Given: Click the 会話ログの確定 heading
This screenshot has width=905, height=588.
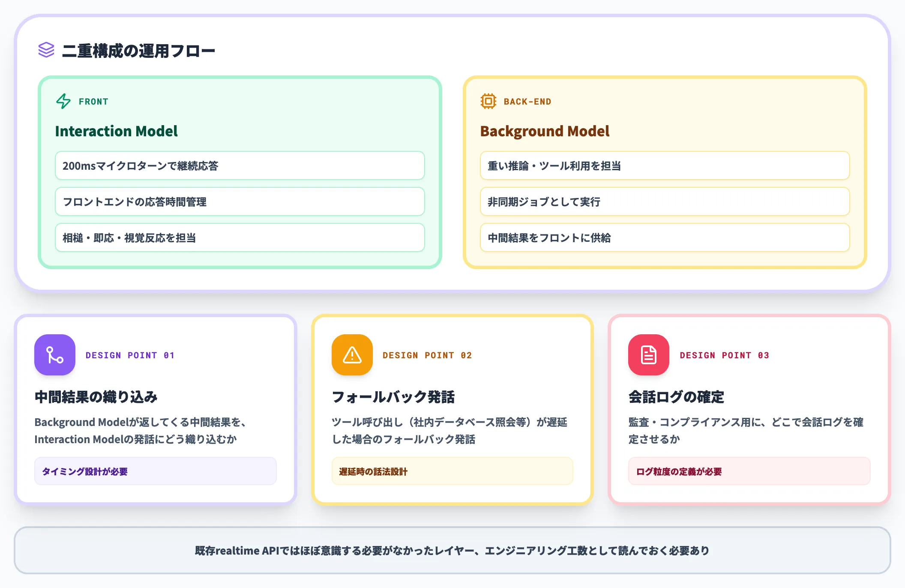Looking at the screenshot, I should click(x=676, y=397).
